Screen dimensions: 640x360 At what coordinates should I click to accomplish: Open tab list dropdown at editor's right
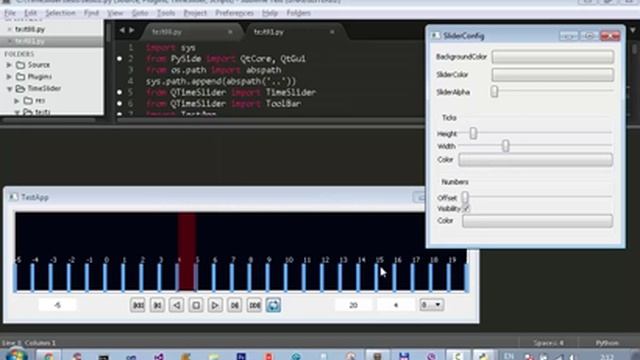(x=633, y=30)
